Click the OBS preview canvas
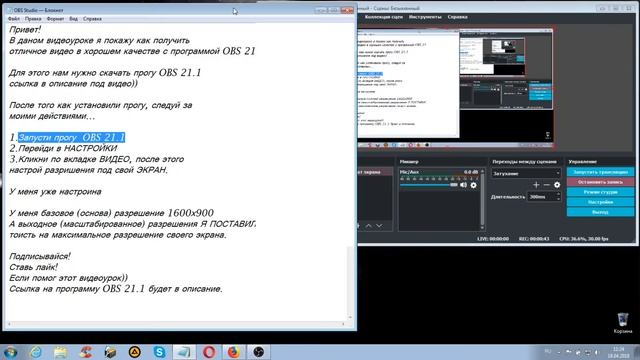The width and height of the screenshot is (640, 360). [x=456, y=87]
